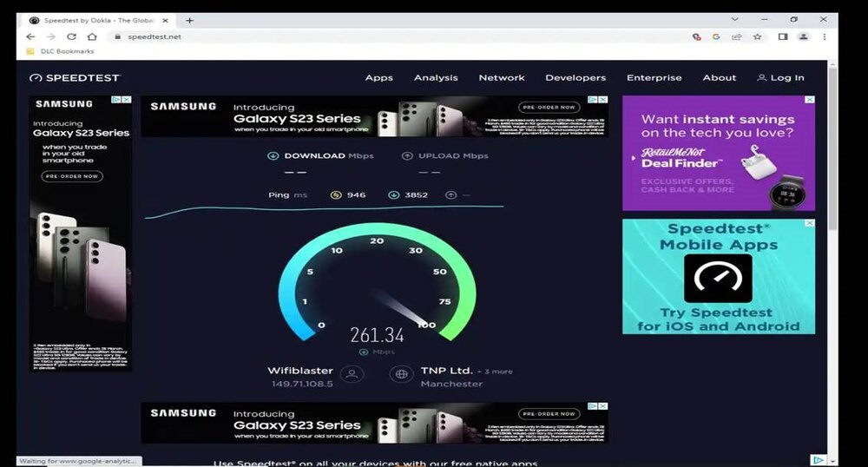Click the browser forward arrow
Image resolution: width=868 pixels, height=467 pixels.
click(51, 36)
